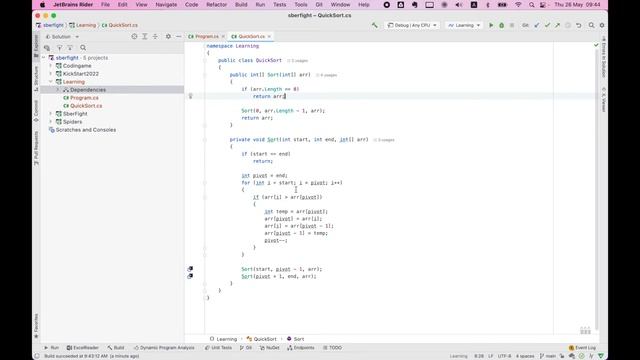Click Git push arrow icon
The image size is (640, 360).
[557, 25]
